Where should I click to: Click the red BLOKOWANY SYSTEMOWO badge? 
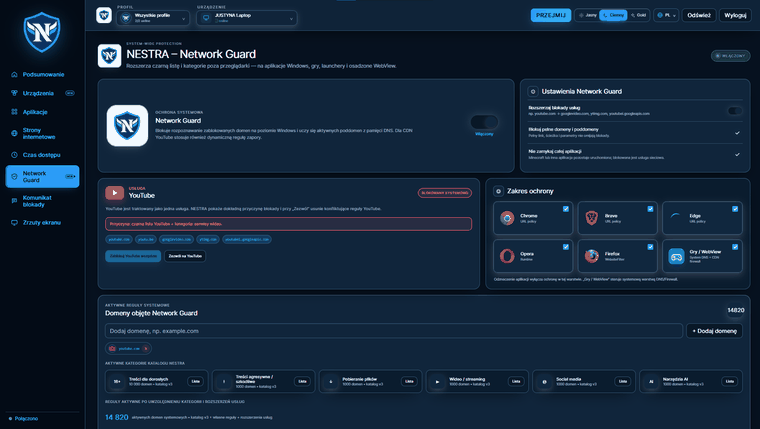(444, 192)
